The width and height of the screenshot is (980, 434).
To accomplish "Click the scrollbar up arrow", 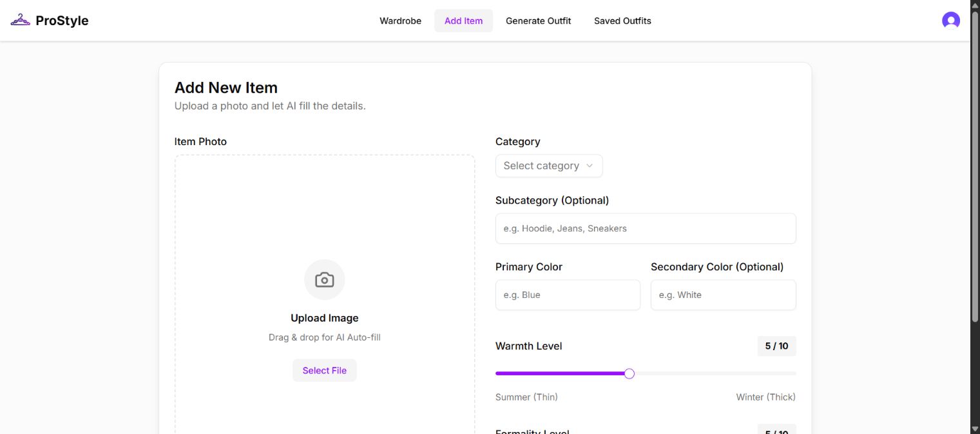I will point(975,5).
